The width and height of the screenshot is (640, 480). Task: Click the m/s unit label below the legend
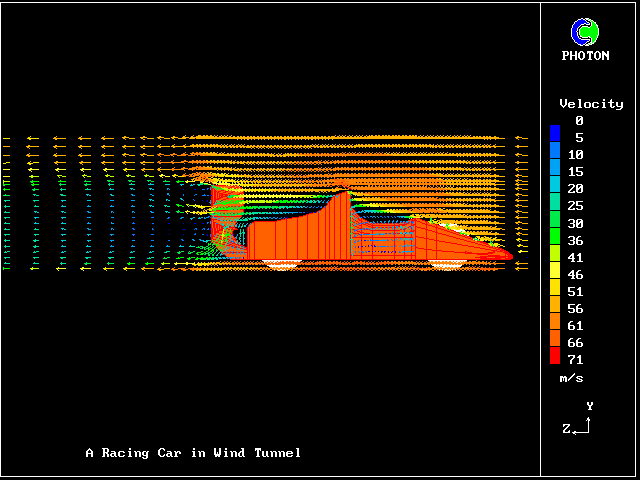[571, 378]
